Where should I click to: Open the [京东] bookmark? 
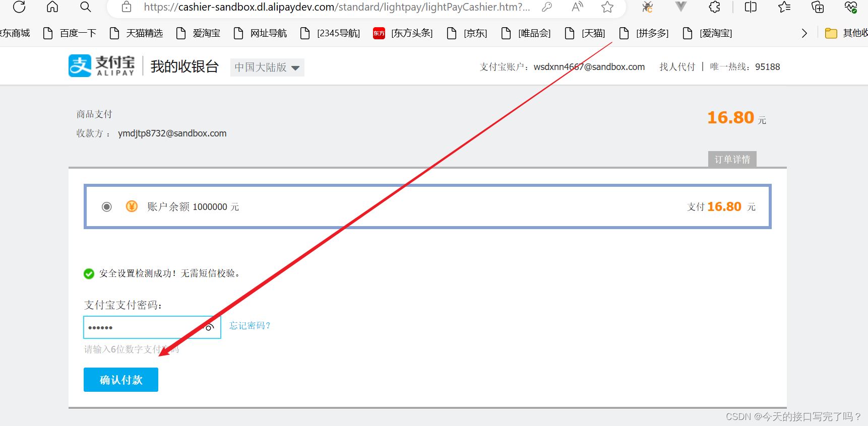(x=467, y=33)
